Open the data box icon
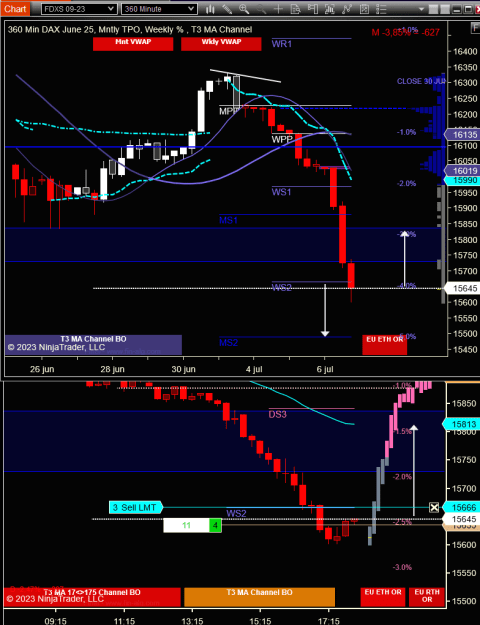The height and width of the screenshot is (625, 480). [296, 9]
